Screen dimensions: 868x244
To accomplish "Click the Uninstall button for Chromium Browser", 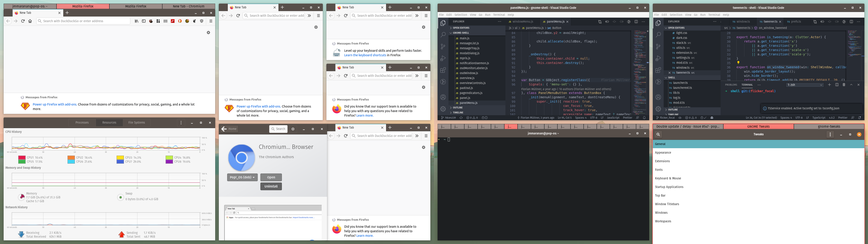I will (x=271, y=186).
